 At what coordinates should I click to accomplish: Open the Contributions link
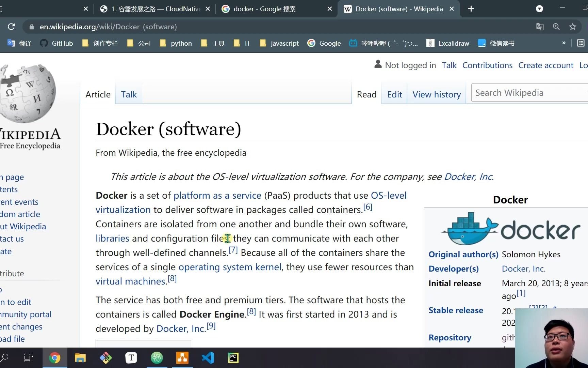pos(487,65)
